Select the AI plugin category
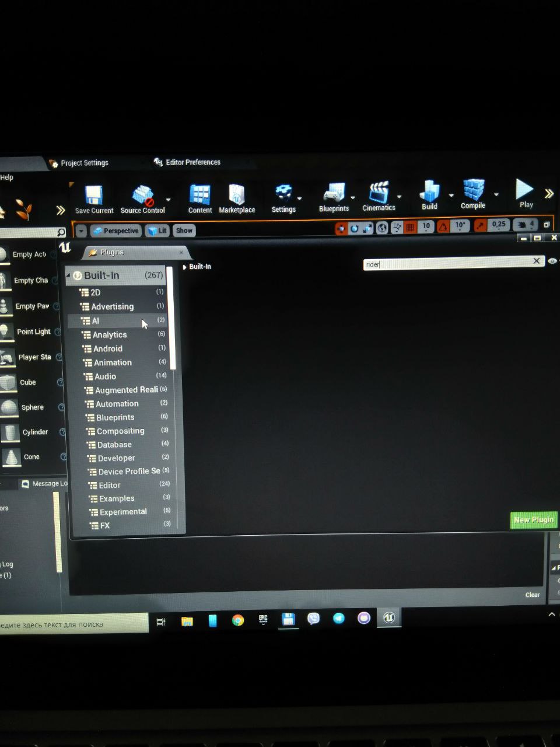The width and height of the screenshot is (560, 747). point(117,320)
